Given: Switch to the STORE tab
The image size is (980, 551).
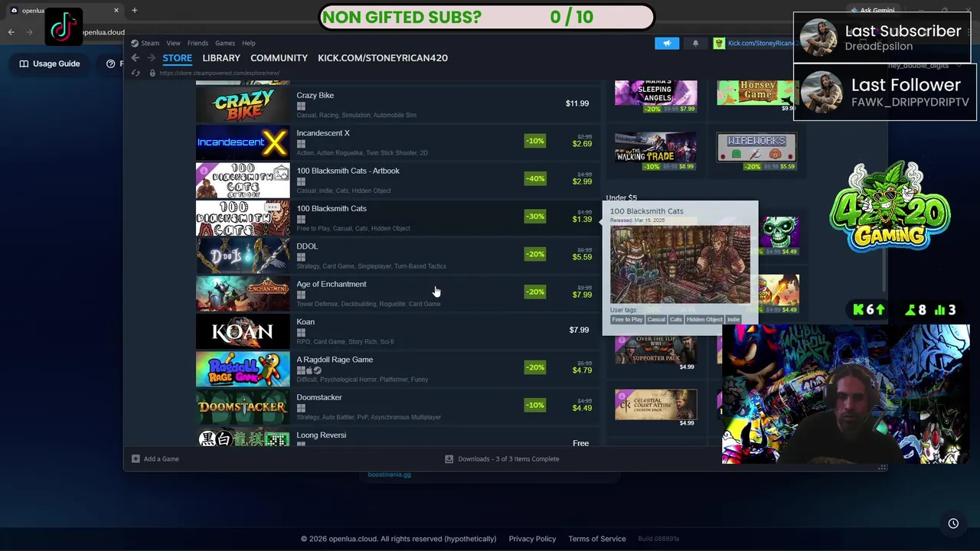Looking at the screenshot, I should 177,58.
